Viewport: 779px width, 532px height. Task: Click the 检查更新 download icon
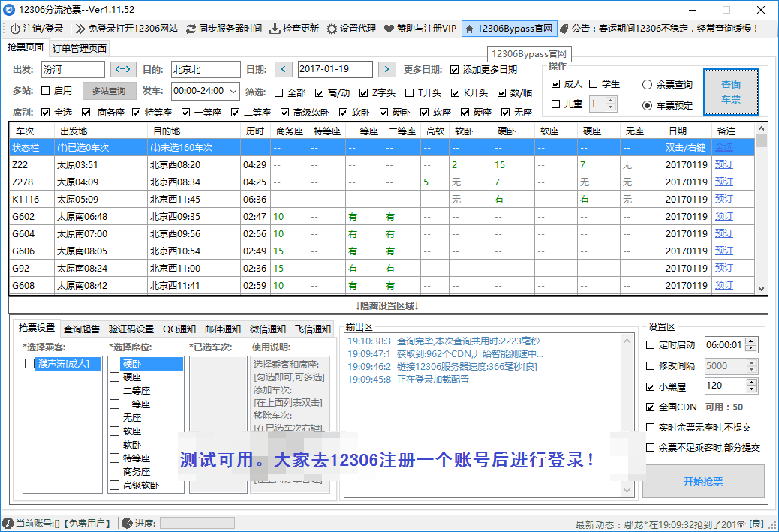click(274, 29)
